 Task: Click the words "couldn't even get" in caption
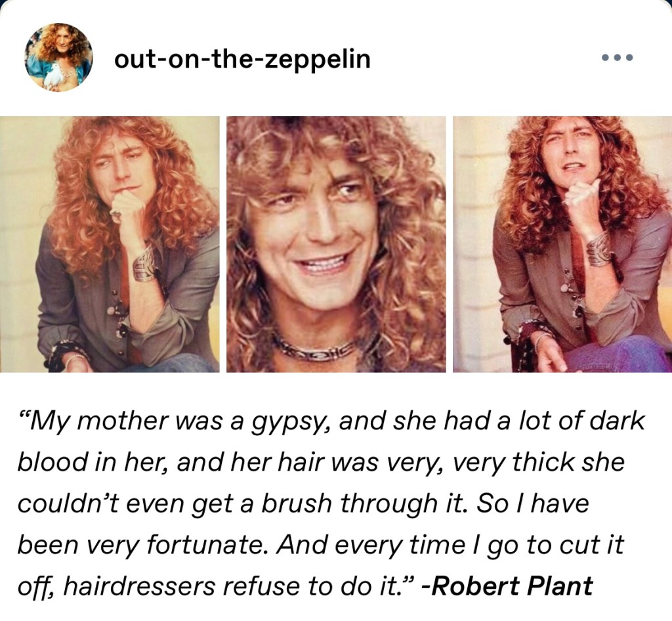tap(115, 503)
